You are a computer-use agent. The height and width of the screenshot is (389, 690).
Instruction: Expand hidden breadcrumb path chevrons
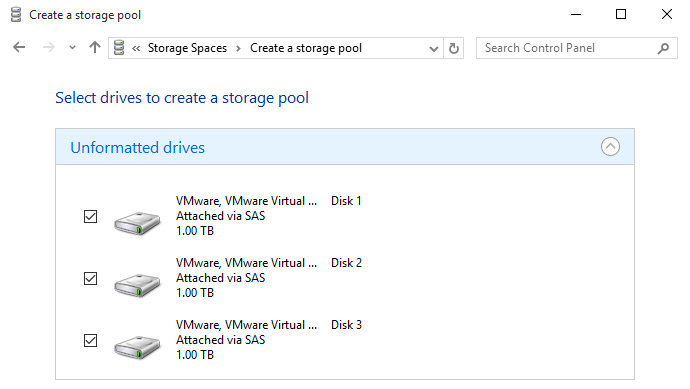(x=136, y=48)
